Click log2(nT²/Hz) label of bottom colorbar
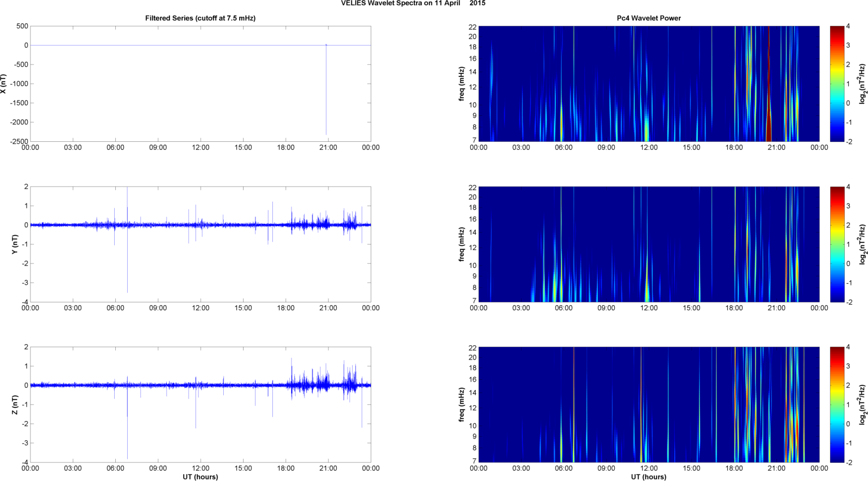This screenshot has width=868, height=481. 862,405
